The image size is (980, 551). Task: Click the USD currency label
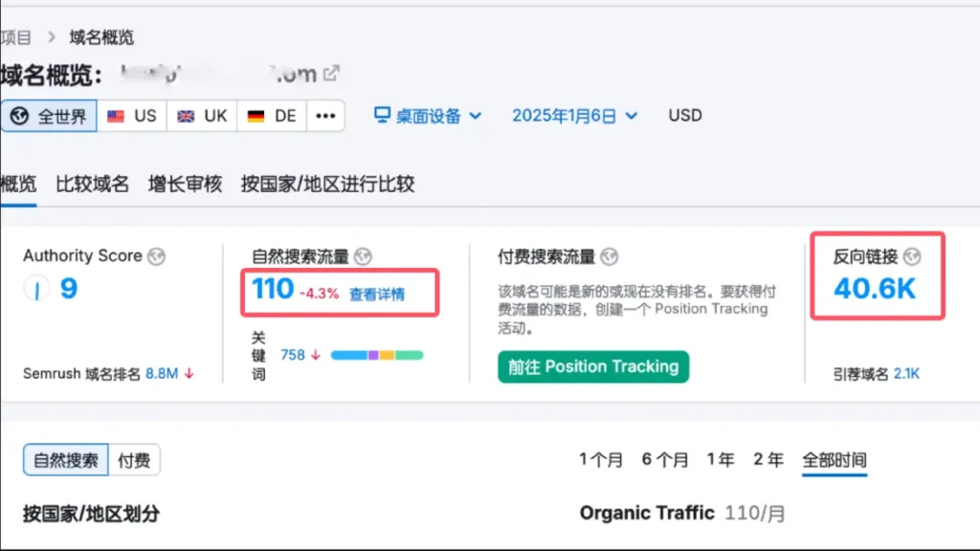pyautogui.click(x=685, y=116)
